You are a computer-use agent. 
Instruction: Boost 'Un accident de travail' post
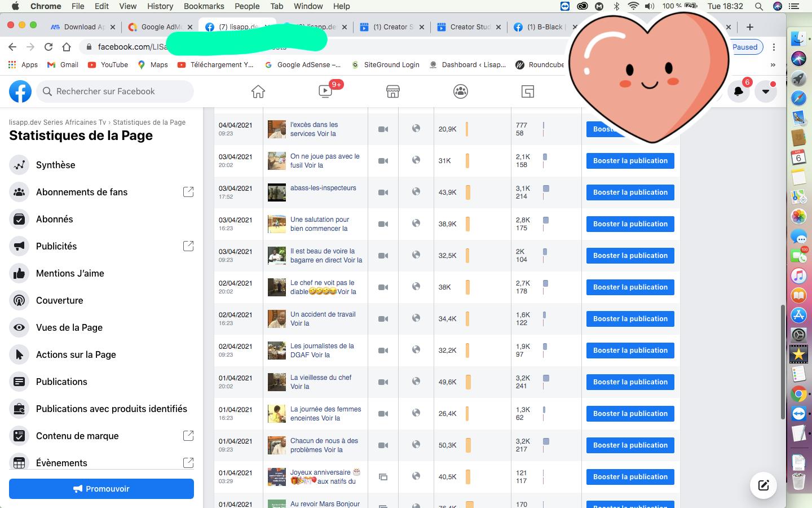pyautogui.click(x=630, y=319)
